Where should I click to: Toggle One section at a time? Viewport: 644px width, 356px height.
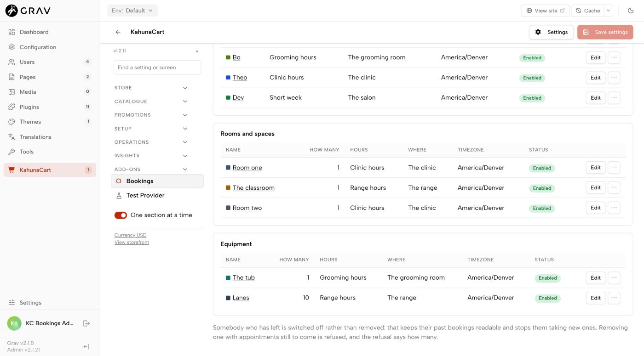pyautogui.click(x=121, y=215)
